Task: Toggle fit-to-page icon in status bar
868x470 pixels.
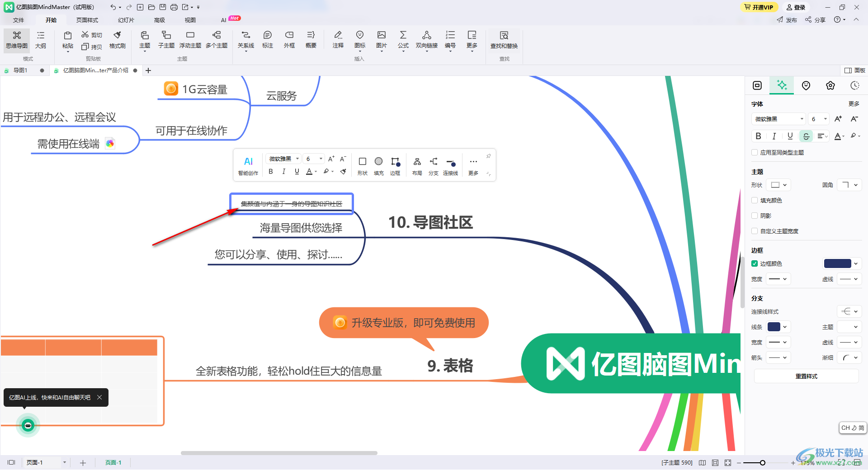Action: pyautogui.click(x=715, y=463)
